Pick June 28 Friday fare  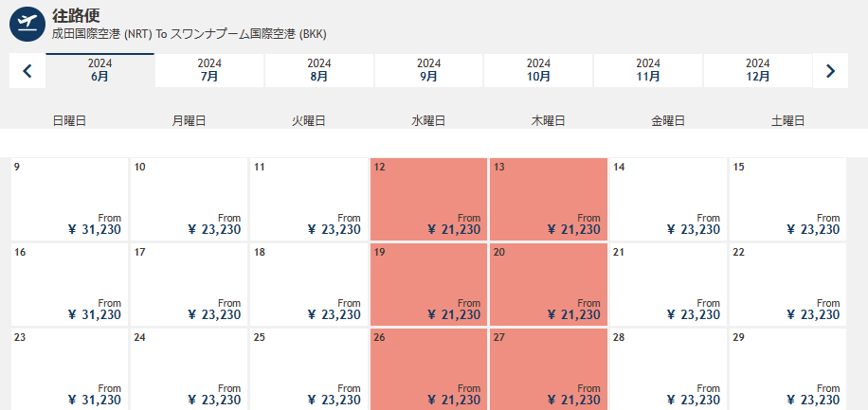click(x=667, y=369)
